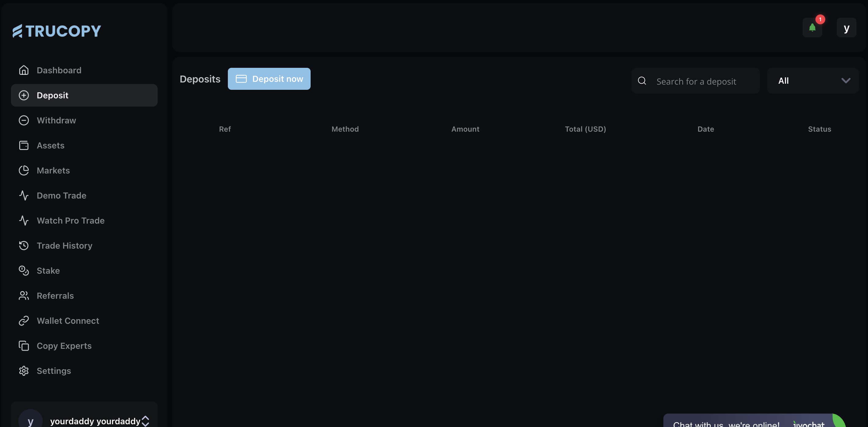Click the Demo Trade activity icon
Viewport: 868px width, 427px height.
point(24,195)
